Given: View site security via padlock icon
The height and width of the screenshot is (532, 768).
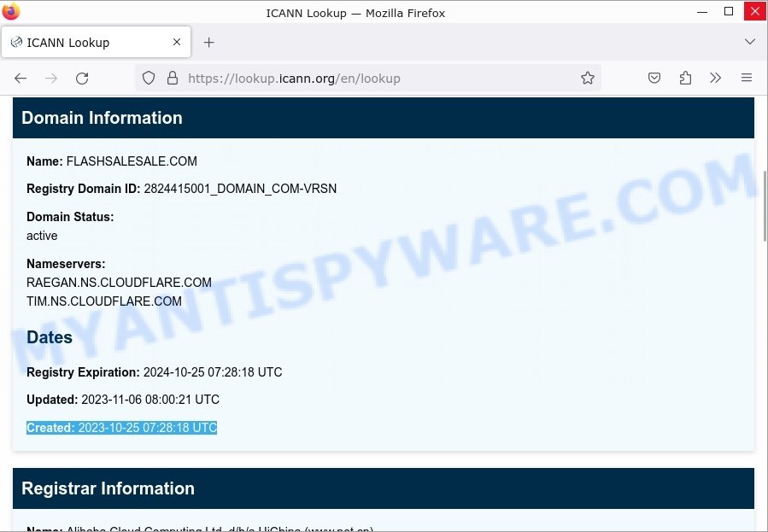Looking at the screenshot, I should pos(173,79).
